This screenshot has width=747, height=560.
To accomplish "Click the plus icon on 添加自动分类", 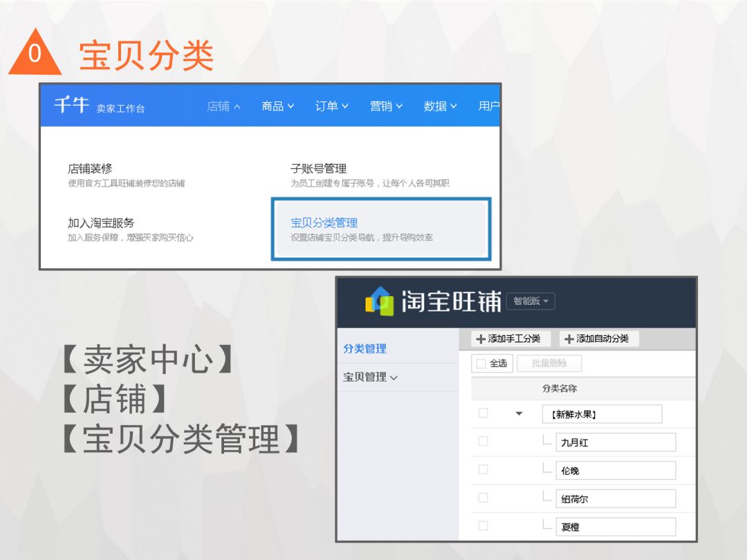I will (x=569, y=339).
